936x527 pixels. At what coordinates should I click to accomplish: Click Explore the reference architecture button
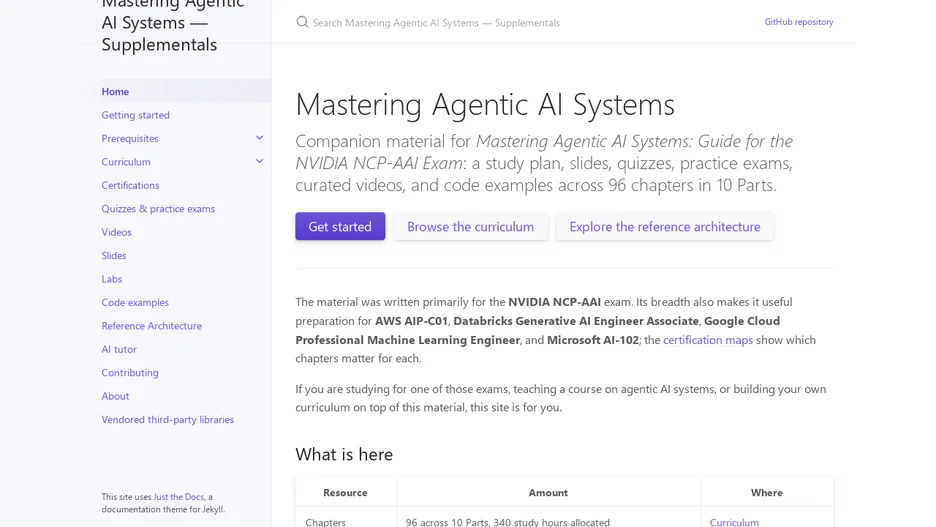tap(665, 226)
